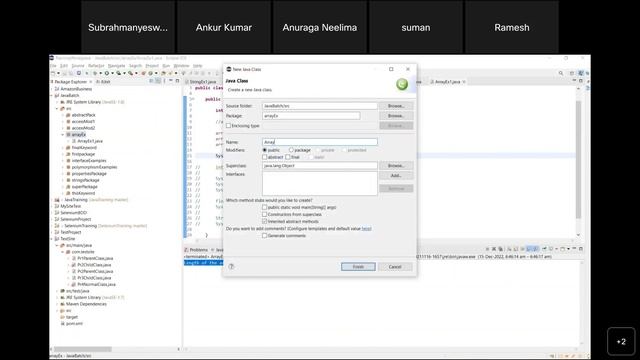The image size is (640, 360).
Task: Click the empty Interfaces list box
Action: click(x=320, y=183)
